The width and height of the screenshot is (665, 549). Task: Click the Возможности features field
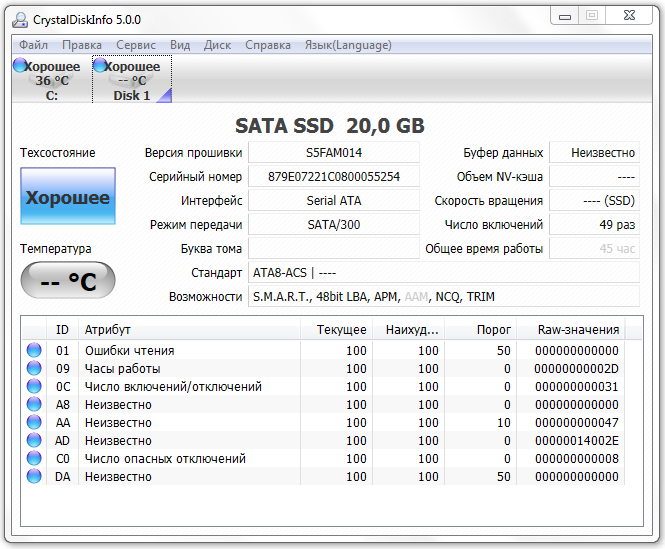point(444,297)
